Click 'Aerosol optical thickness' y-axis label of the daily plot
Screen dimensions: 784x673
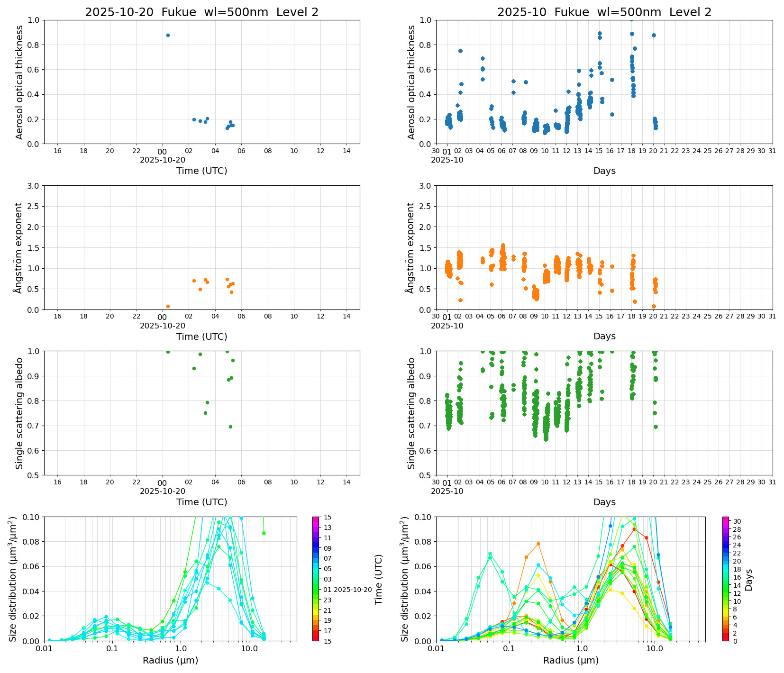[19, 82]
